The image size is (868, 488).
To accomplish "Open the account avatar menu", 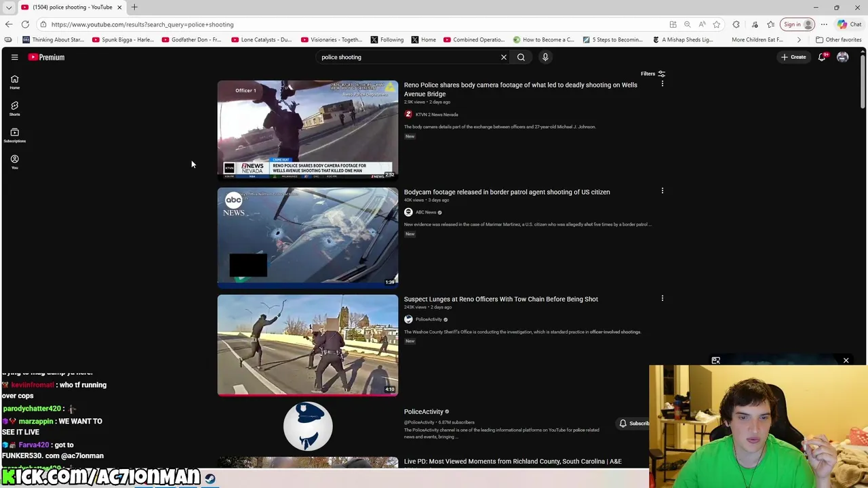I will click(x=842, y=57).
